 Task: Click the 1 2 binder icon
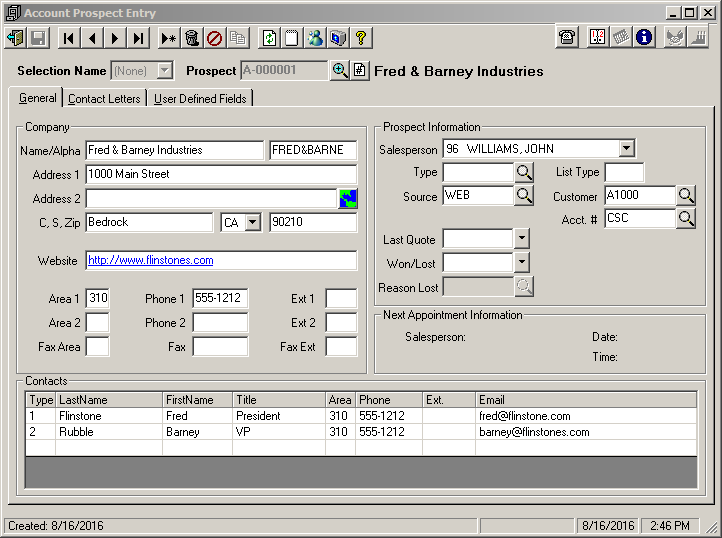(x=597, y=37)
